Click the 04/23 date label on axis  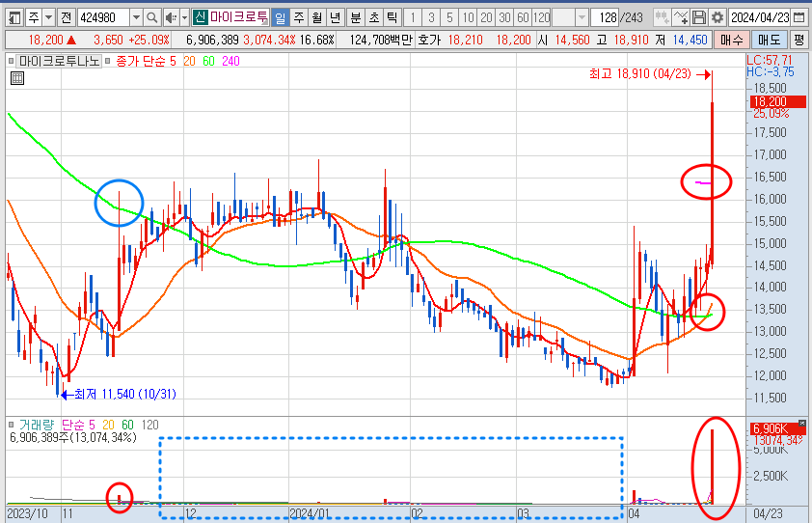click(x=768, y=513)
